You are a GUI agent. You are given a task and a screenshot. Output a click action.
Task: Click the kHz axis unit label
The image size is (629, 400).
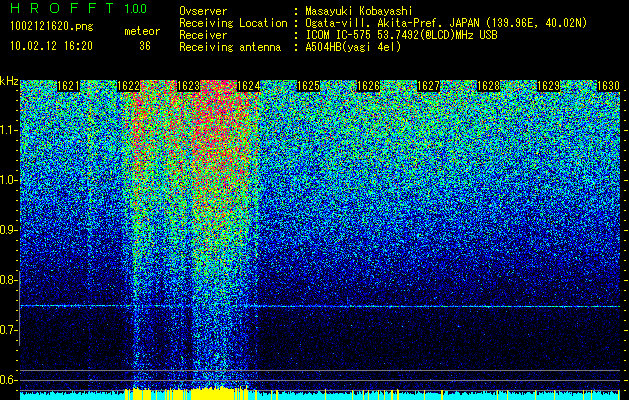(x=9, y=81)
